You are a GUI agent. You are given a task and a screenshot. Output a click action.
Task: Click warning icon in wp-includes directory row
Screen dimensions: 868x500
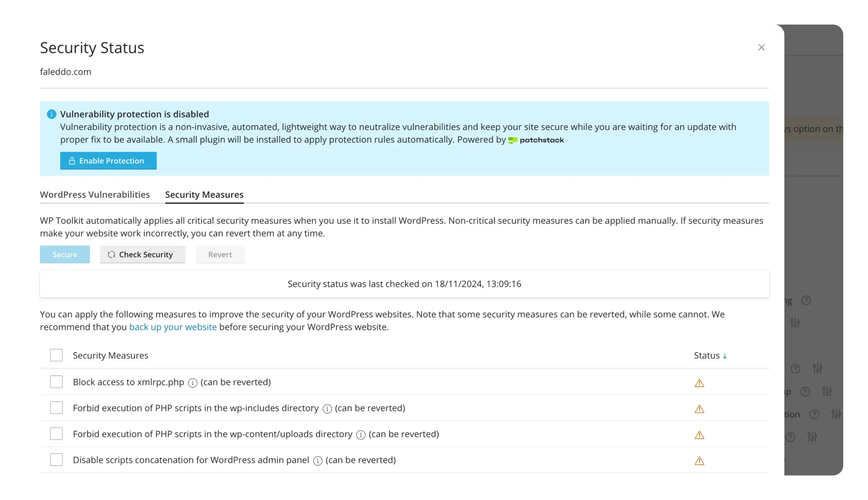click(x=699, y=409)
